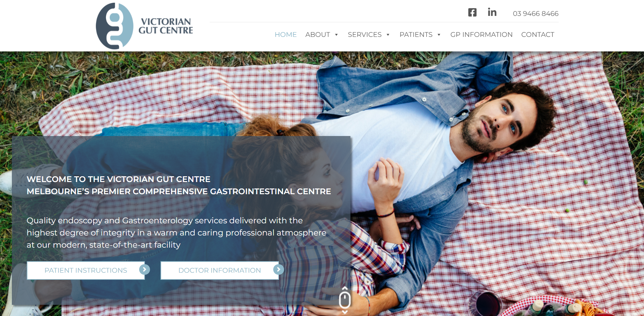The height and width of the screenshot is (316, 644).
Task: Call the phone number 03 9466 8466
Action: click(x=535, y=14)
